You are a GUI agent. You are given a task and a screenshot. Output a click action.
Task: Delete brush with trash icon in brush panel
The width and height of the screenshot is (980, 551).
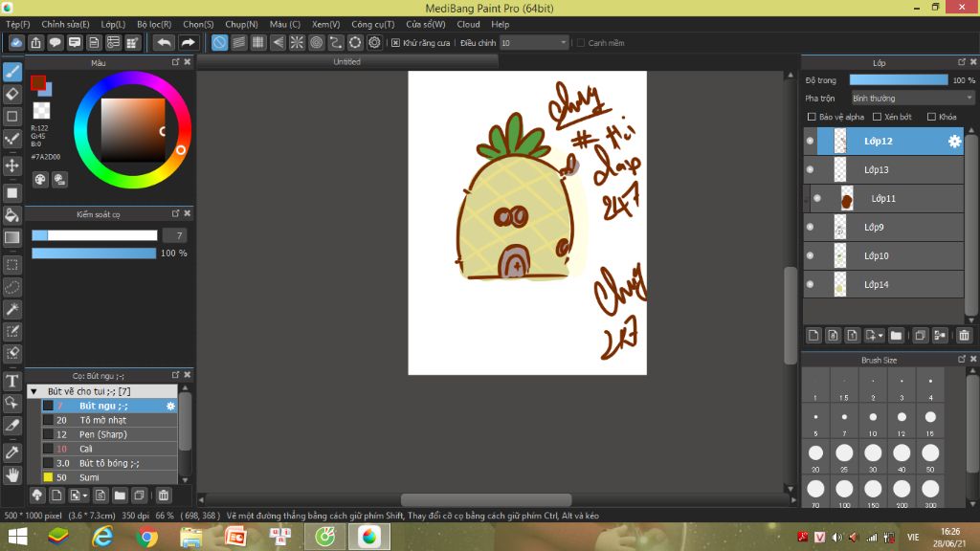click(x=163, y=496)
